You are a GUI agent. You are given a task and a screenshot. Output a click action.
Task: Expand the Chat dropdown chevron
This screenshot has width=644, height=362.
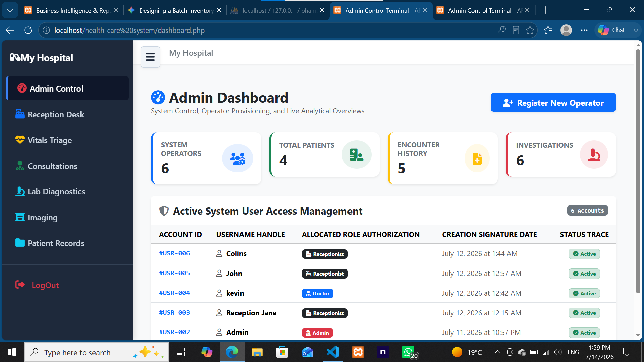(636, 31)
